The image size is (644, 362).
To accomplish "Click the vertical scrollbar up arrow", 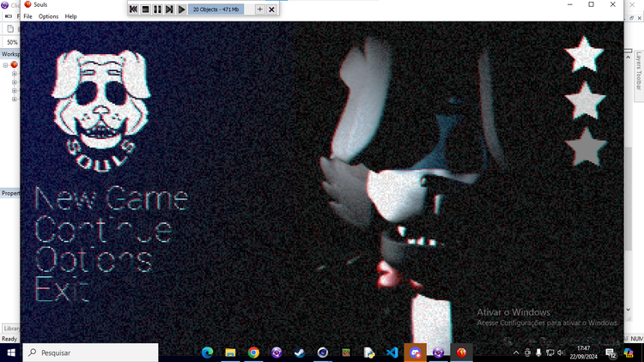I will tap(628, 57).
